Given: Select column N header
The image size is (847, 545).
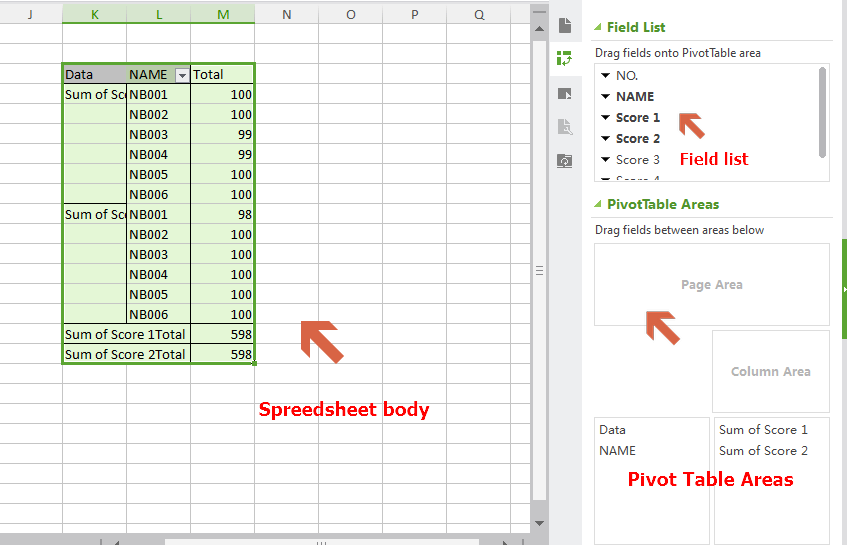Looking at the screenshot, I should tap(286, 15).
